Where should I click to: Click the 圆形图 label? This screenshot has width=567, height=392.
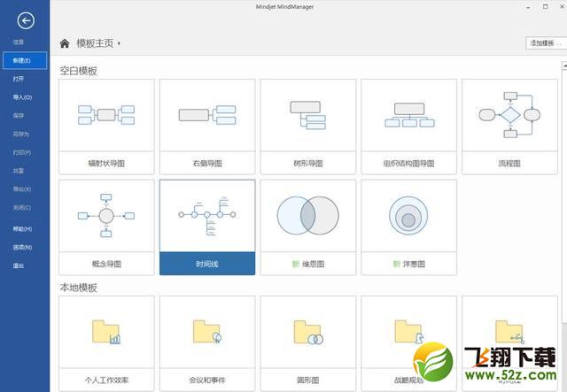(308, 380)
